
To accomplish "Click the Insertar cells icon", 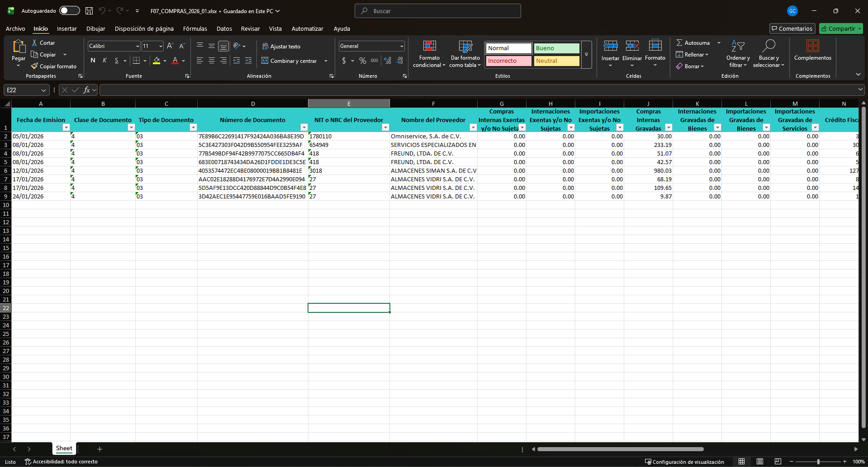I will coord(610,46).
